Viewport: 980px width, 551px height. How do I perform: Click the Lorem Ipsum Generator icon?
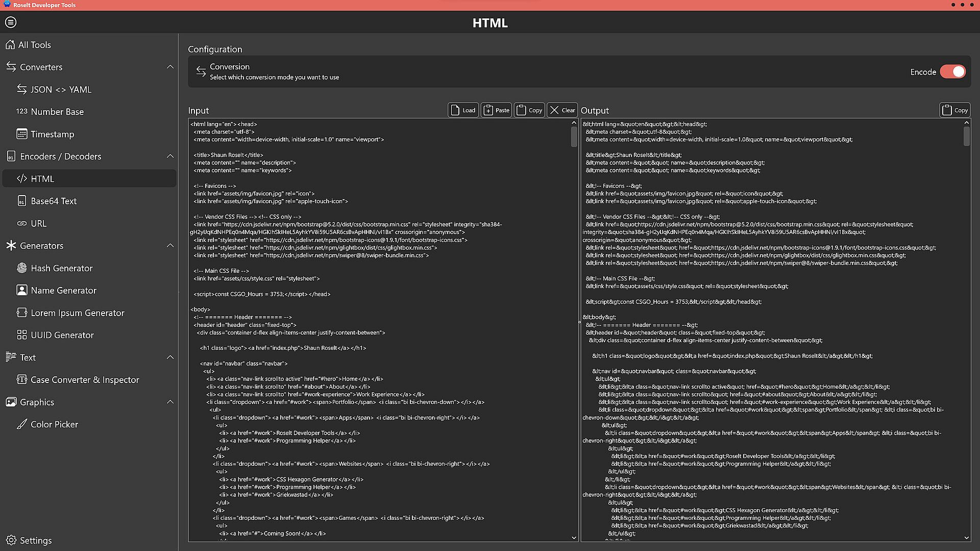[x=21, y=313]
